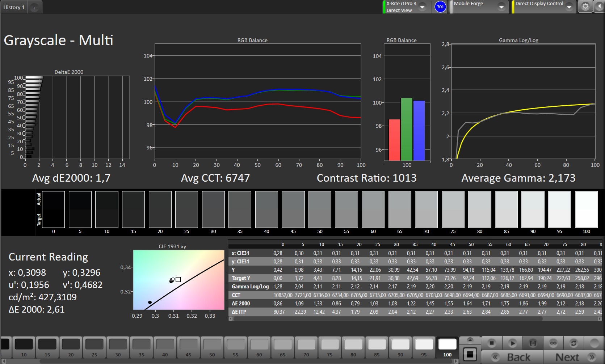The width and height of the screenshot is (605, 364).
Task: Expand the Direct Display Control dropdown
Action: pyautogui.click(x=569, y=7)
